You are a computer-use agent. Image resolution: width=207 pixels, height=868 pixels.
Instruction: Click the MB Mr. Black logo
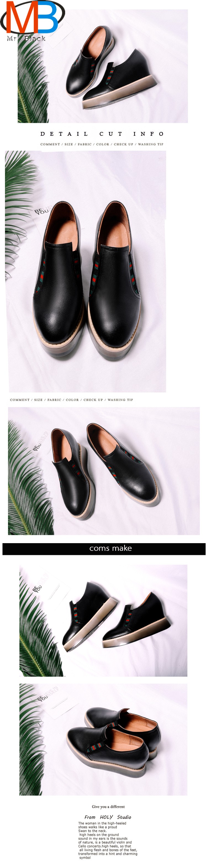[x=33, y=21]
